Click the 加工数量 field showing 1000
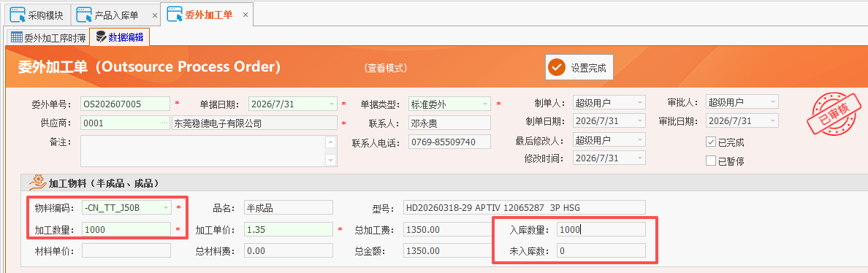This screenshot has height=273, width=868. pos(126,229)
